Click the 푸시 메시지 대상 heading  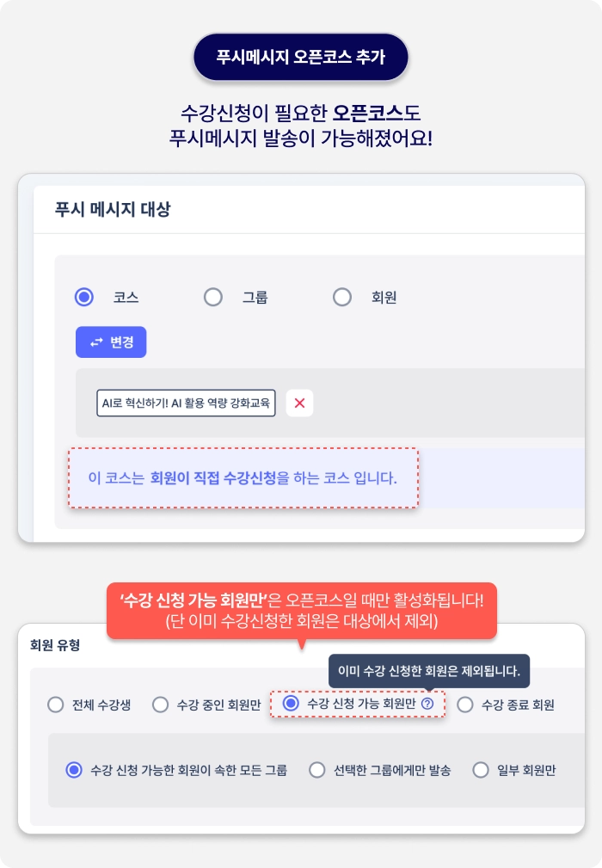(113, 209)
